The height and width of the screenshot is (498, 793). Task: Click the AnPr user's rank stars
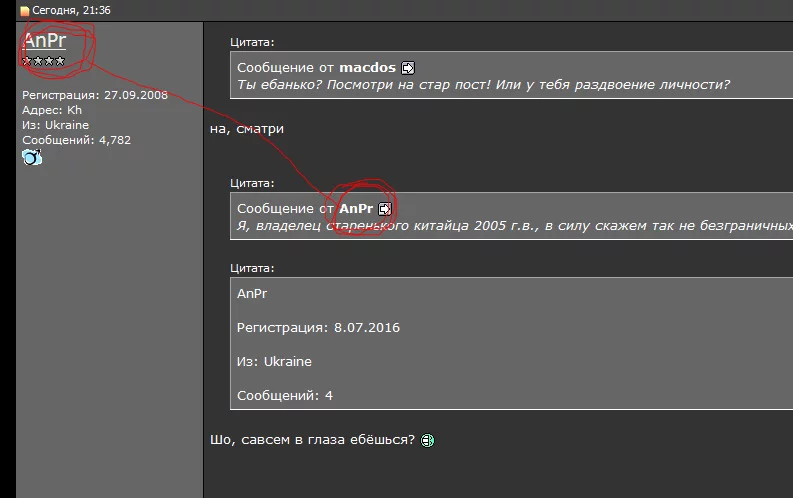point(44,61)
